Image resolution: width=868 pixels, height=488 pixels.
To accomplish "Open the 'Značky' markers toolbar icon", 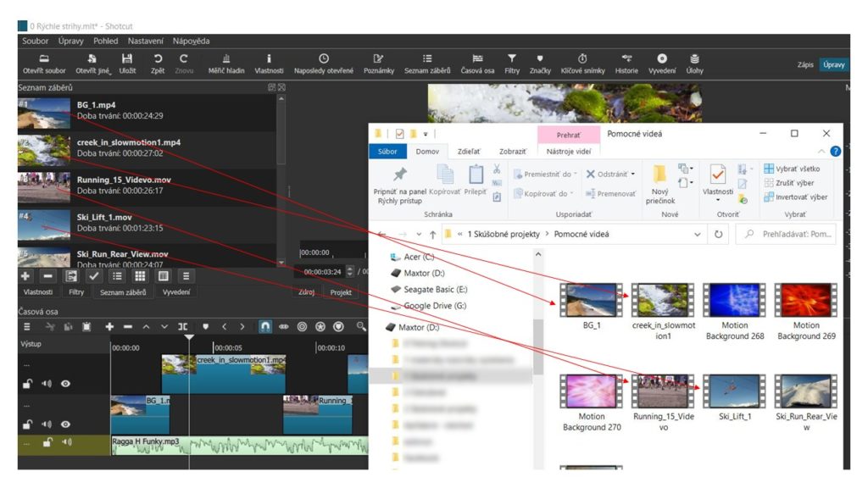I will click(x=540, y=64).
